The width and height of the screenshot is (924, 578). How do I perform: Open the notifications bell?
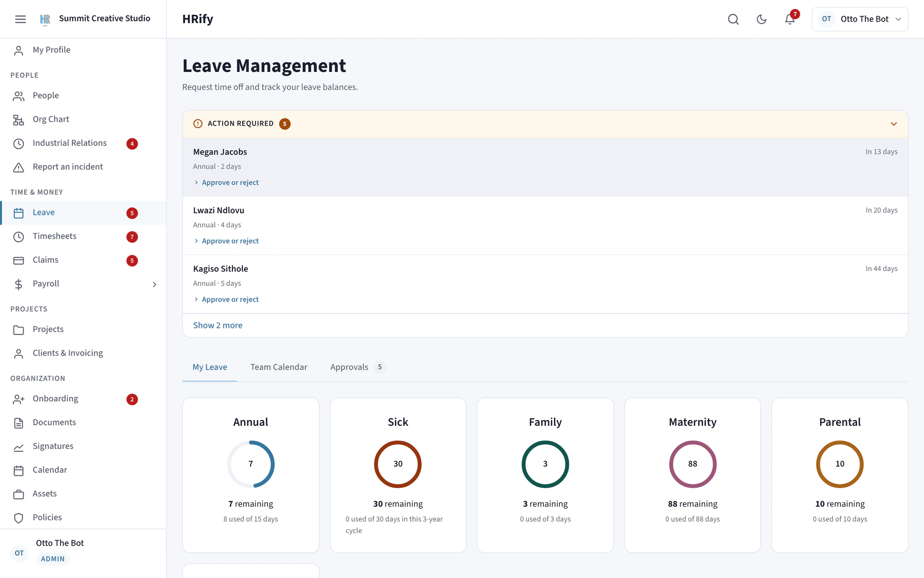pyautogui.click(x=790, y=19)
